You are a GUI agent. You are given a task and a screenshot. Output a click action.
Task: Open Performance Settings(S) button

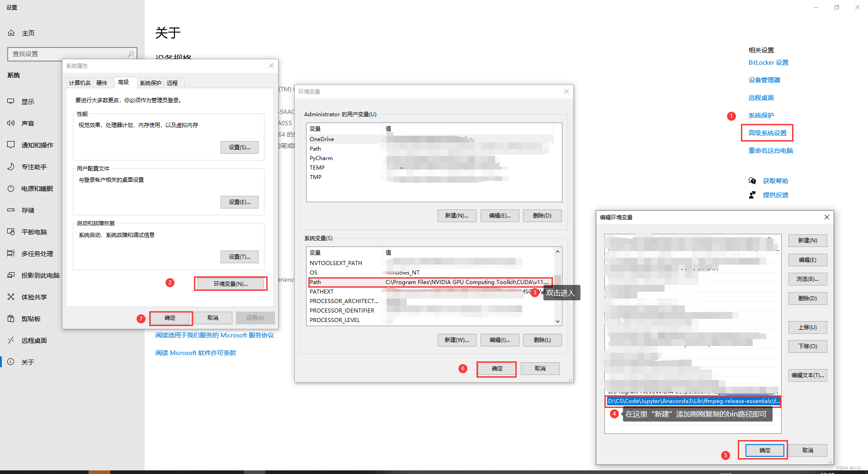pos(240,147)
